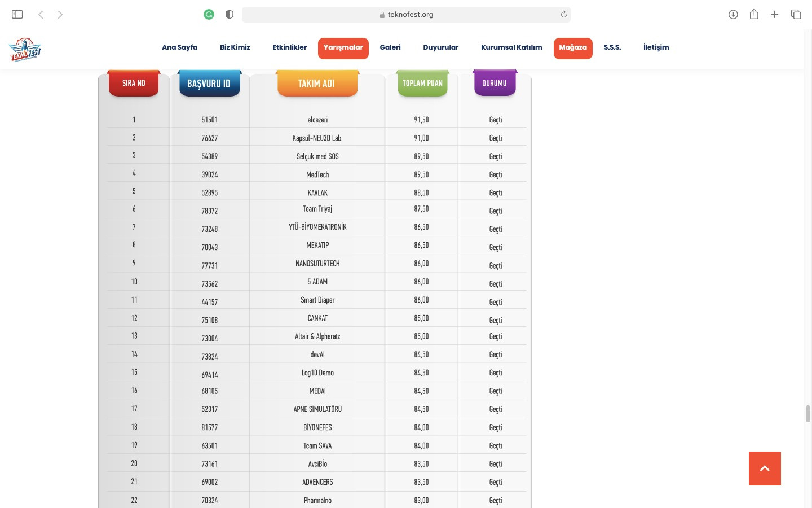Click the Teknofest logo

click(25, 50)
